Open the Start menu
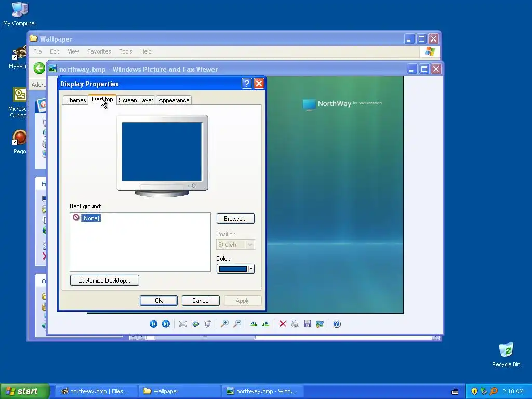532x399 pixels. tap(25, 391)
